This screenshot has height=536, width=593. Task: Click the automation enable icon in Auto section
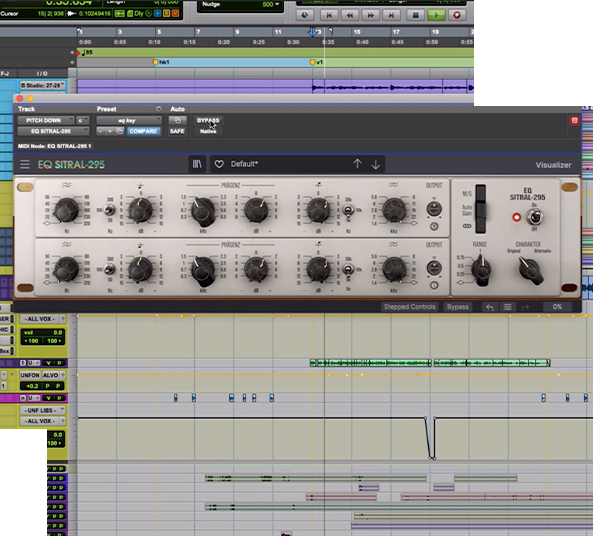point(177,120)
